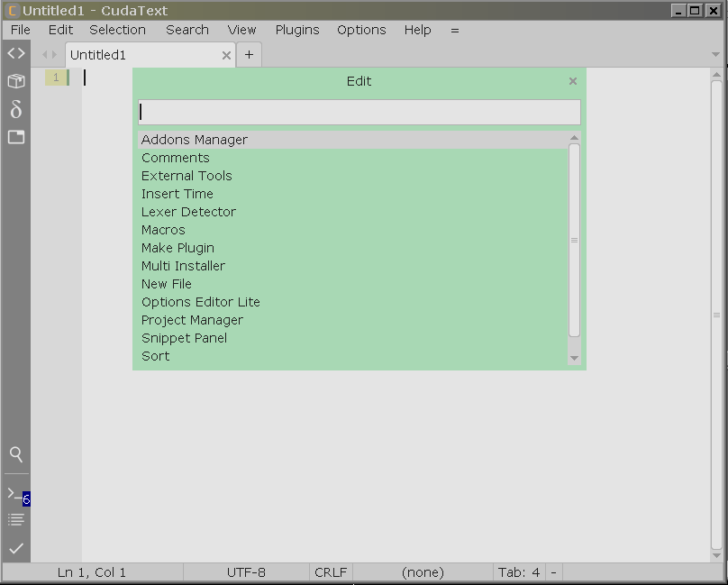Open the Snippets delta icon in sidebar
Screen dimensions: 728x585
[16, 109]
